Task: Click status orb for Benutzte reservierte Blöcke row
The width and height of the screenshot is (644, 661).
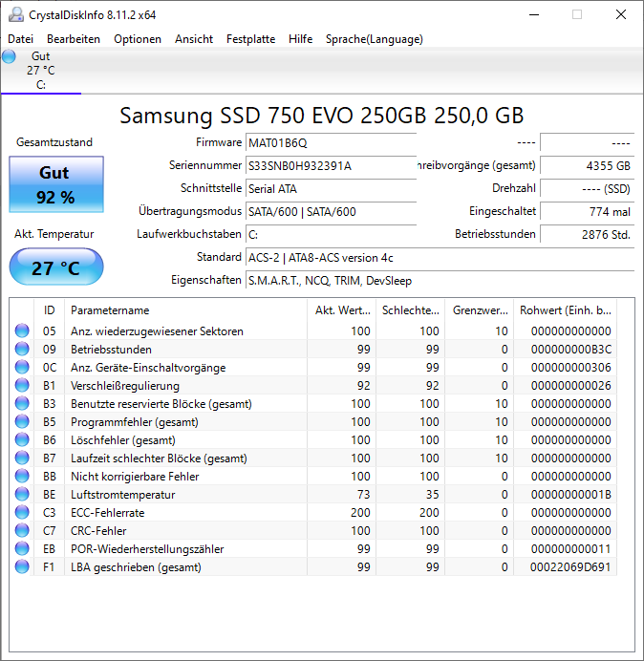Action: tap(22, 403)
